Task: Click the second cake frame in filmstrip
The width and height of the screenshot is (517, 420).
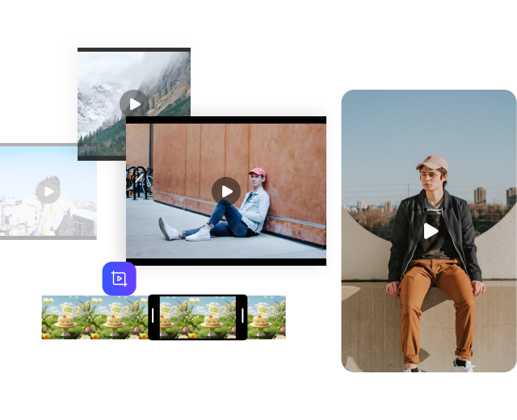Action: [x=115, y=317]
